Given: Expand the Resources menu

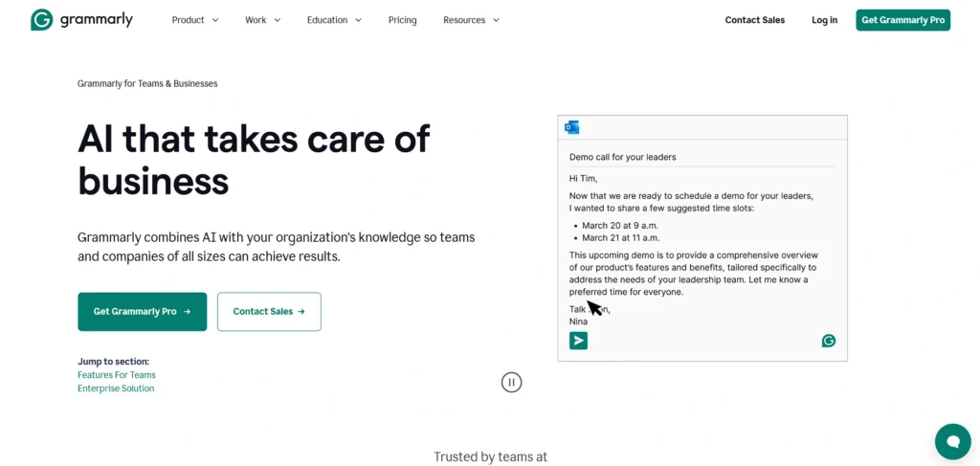Looking at the screenshot, I should (x=471, y=20).
